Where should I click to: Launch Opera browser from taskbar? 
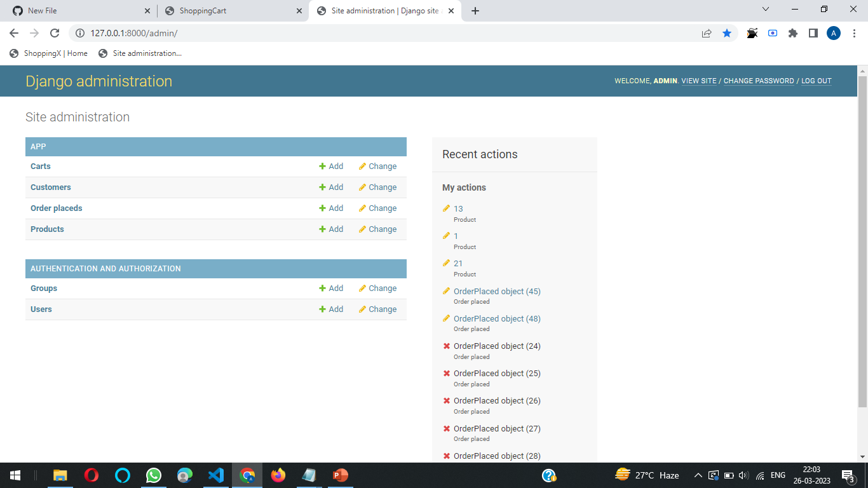[x=92, y=475]
